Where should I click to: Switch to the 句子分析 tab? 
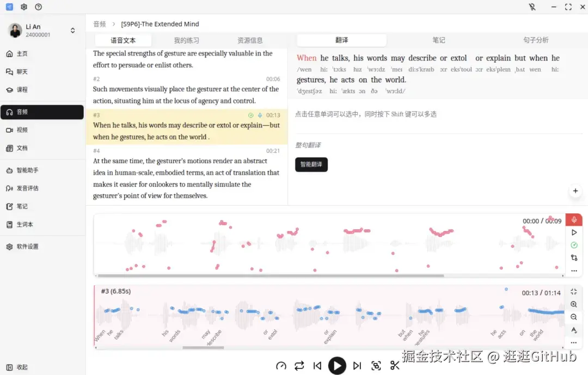pos(536,40)
